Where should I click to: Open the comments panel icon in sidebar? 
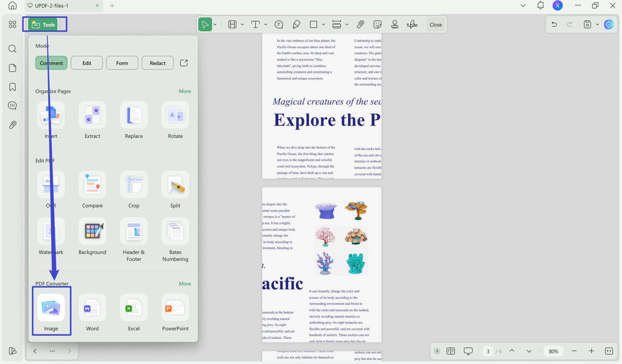pyautogui.click(x=12, y=106)
